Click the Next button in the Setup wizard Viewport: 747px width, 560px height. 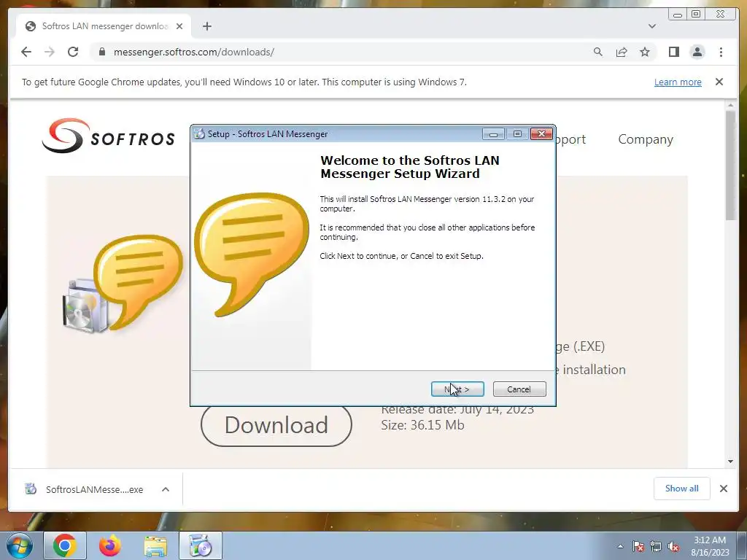point(457,389)
